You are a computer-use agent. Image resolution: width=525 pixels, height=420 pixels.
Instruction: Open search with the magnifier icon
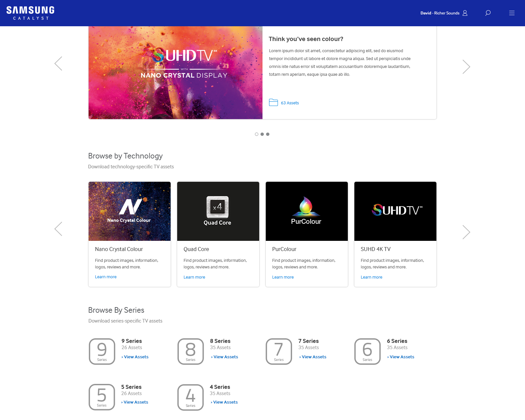click(488, 13)
